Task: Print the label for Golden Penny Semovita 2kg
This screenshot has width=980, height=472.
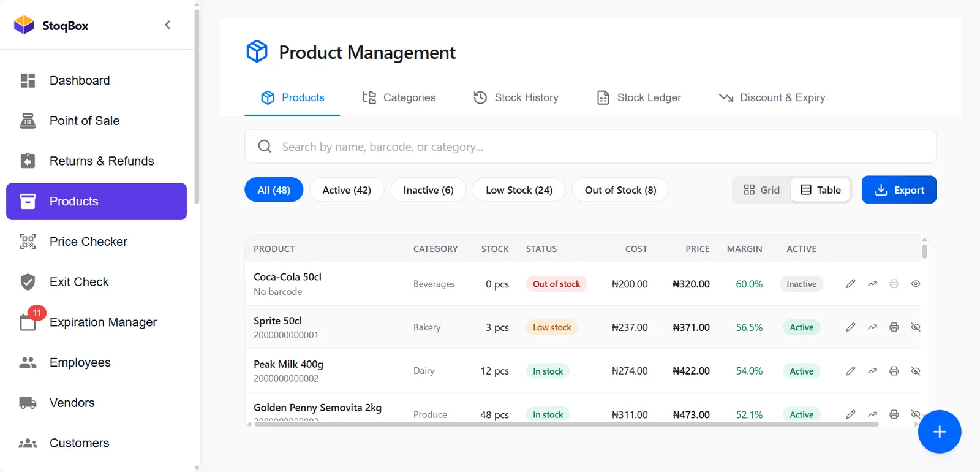Action: 894,414
